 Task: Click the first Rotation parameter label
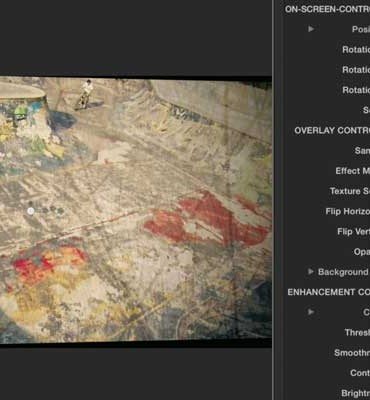356,49
